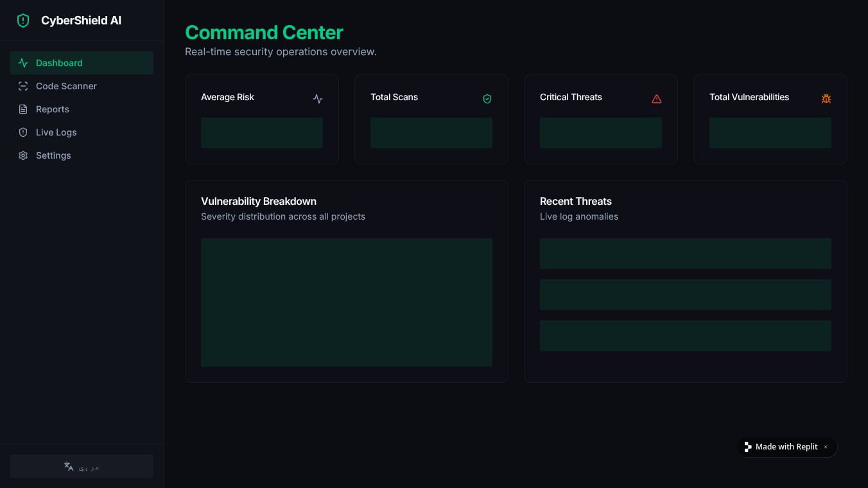Navigate to Live Logs
Image resolution: width=868 pixels, height=488 pixels.
point(82,132)
